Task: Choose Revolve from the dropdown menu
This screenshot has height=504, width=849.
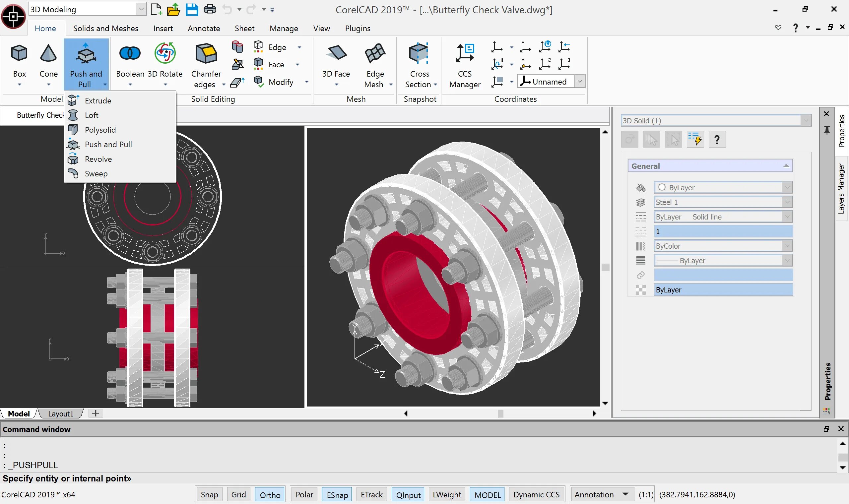Action: point(98,159)
